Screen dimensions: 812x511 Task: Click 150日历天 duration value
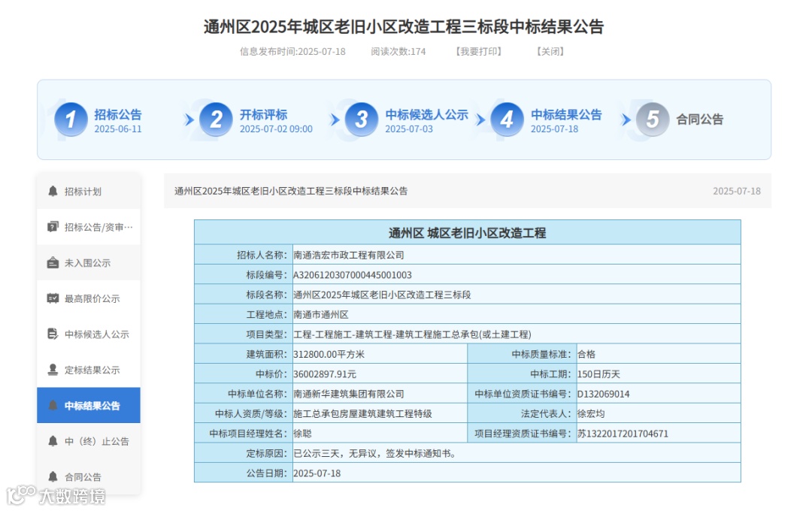coord(598,373)
